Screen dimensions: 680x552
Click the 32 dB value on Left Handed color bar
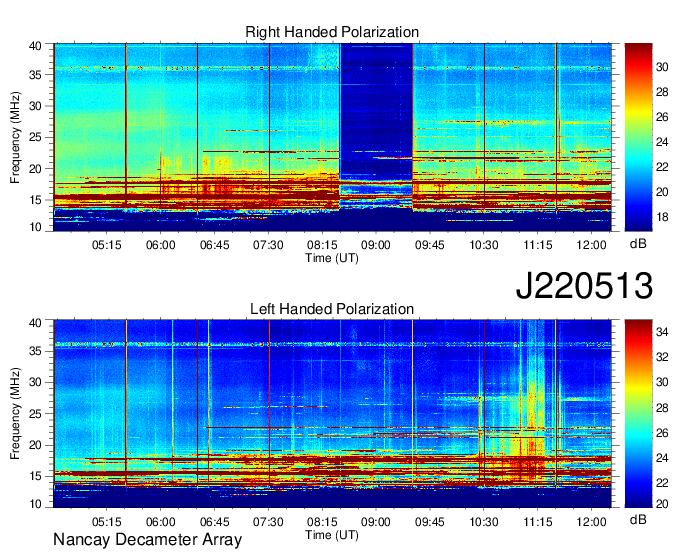point(662,357)
